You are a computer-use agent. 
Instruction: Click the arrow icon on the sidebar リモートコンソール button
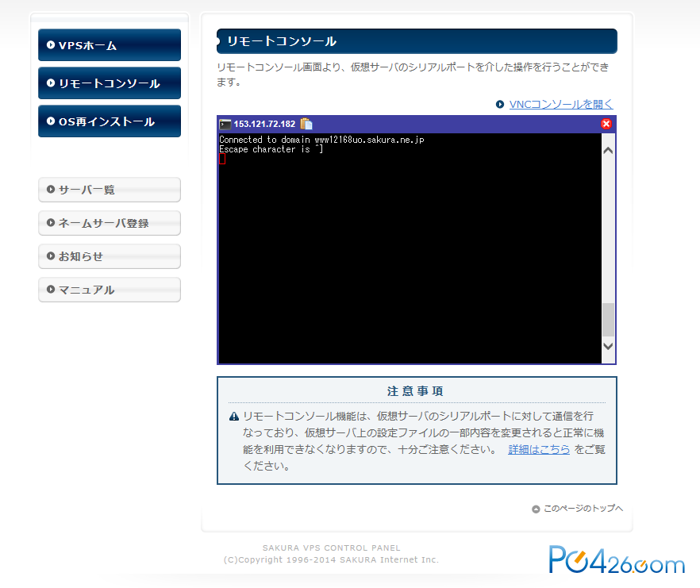point(51,83)
